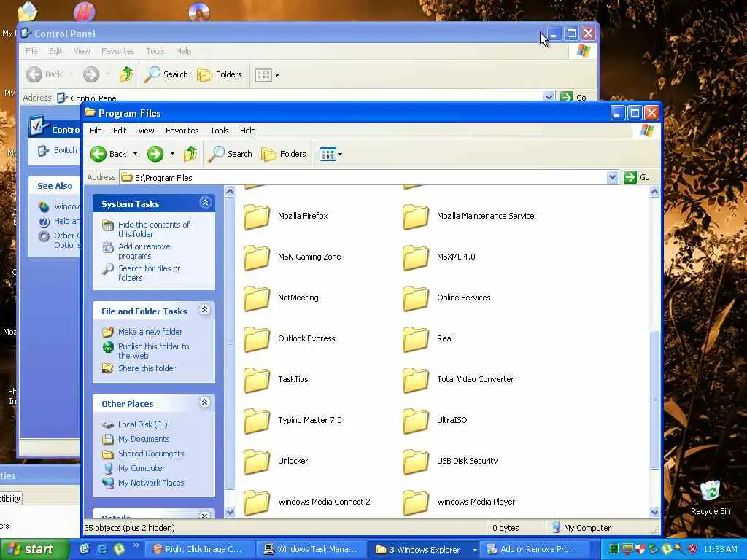
Task: Select the NetMeeting folder icon
Action: point(257,298)
